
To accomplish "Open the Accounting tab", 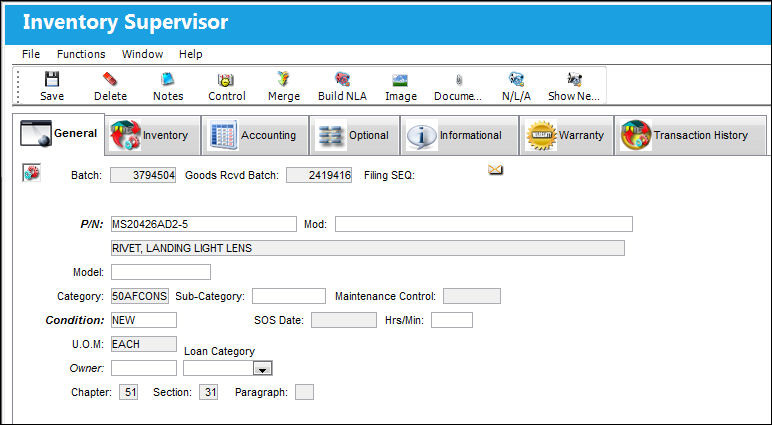I will pos(255,135).
